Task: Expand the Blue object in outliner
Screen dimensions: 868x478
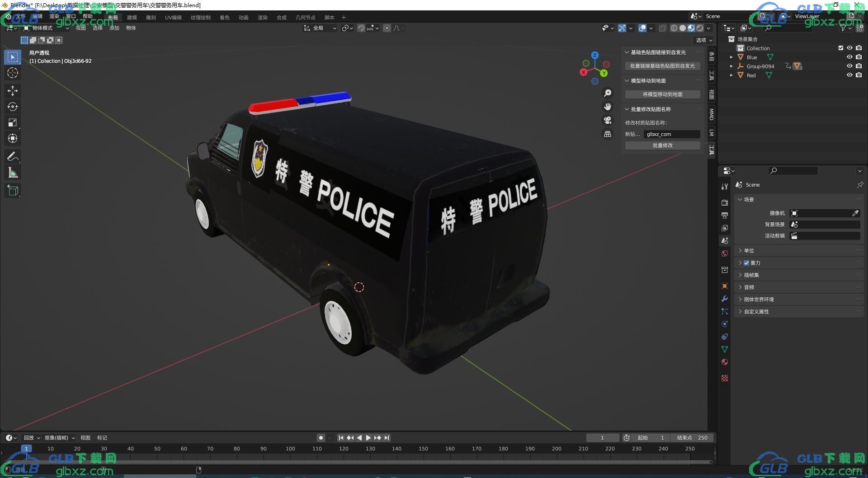Action: click(x=731, y=57)
